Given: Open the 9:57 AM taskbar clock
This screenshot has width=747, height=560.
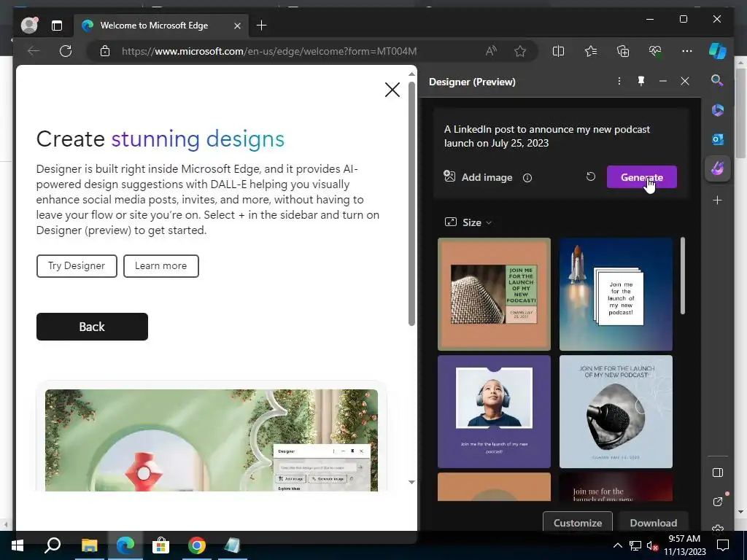Looking at the screenshot, I should (684, 545).
